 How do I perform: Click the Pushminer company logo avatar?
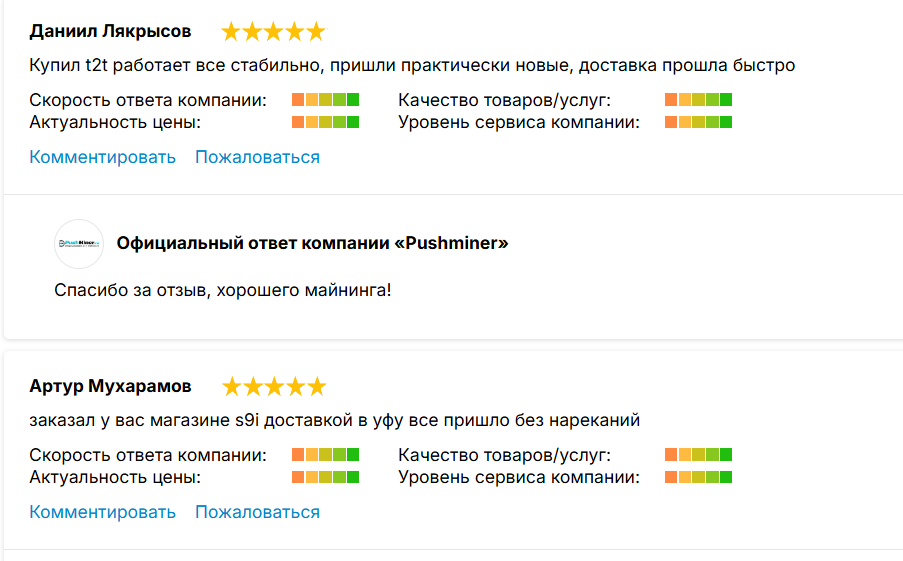click(79, 244)
